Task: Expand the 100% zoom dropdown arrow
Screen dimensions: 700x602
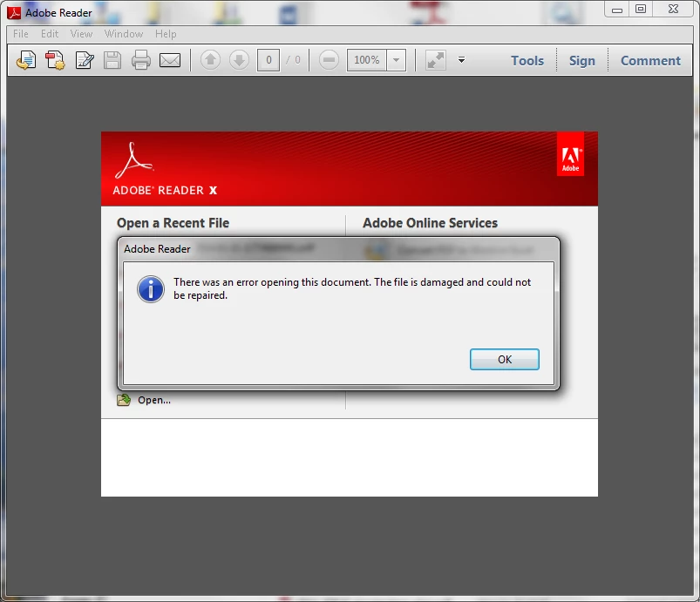Action: [396, 60]
